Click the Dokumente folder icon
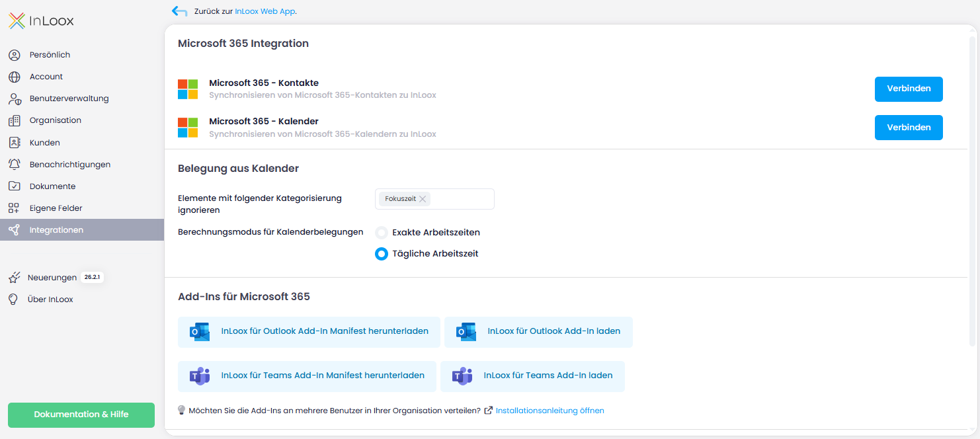The width and height of the screenshot is (980, 439). [x=15, y=186]
